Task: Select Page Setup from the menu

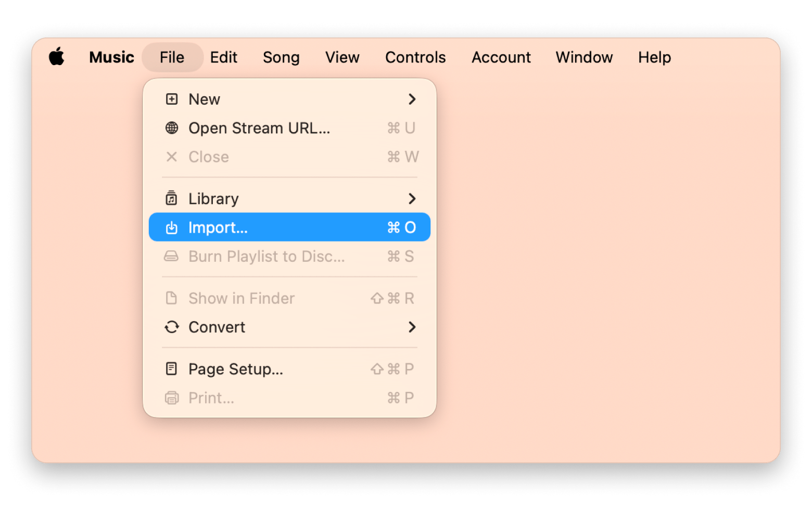Action: pos(235,369)
